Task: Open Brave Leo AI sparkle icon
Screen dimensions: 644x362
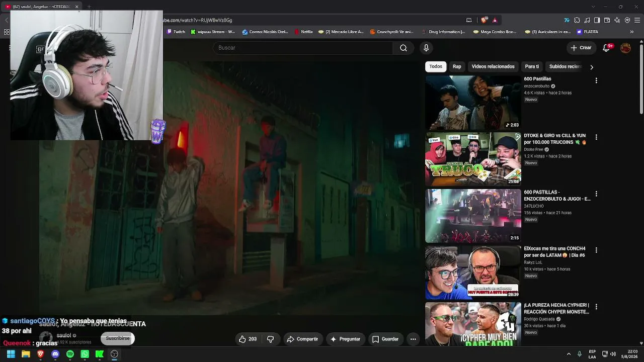Action: point(617,20)
